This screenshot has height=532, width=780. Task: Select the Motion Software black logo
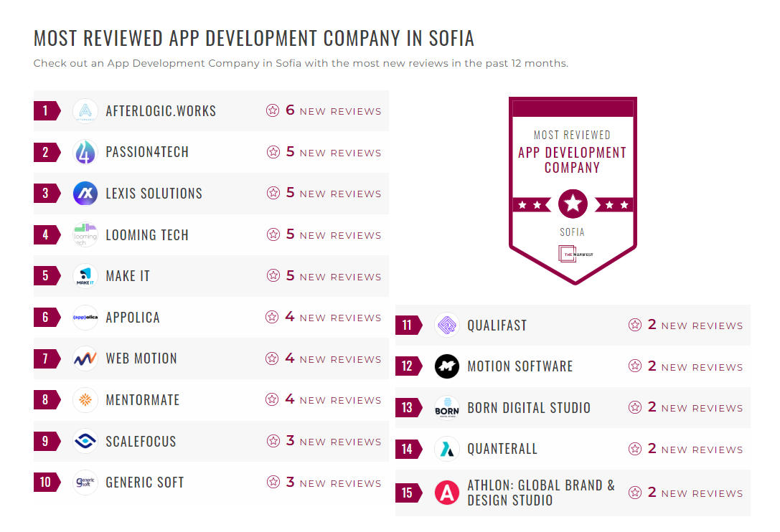pyautogui.click(x=447, y=366)
